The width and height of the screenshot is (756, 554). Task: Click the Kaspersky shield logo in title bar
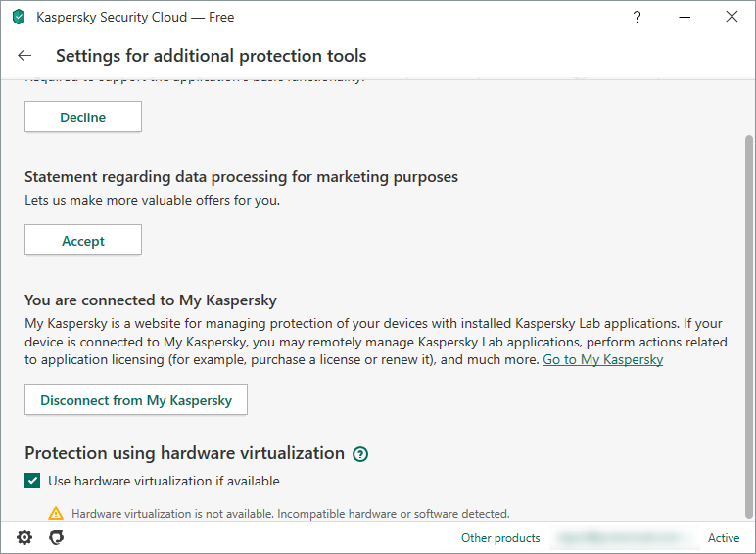[18, 17]
